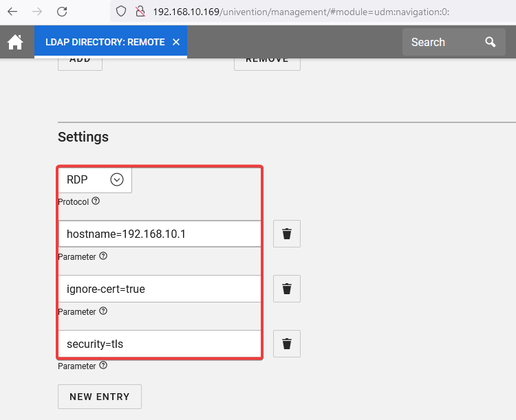Click the magnifier icon in Search box

pyautogui.click(x=490, y=42)
